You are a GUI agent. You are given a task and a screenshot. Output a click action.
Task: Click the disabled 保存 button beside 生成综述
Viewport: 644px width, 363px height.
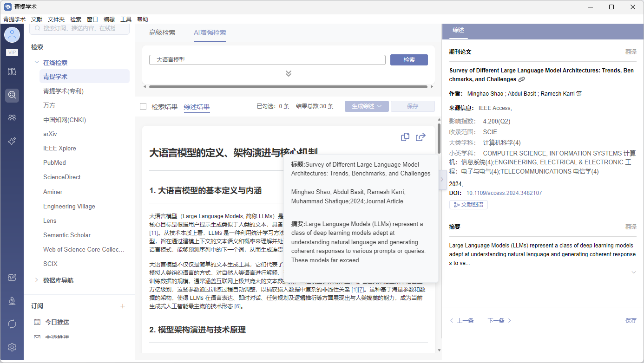(x=413, y=106)
